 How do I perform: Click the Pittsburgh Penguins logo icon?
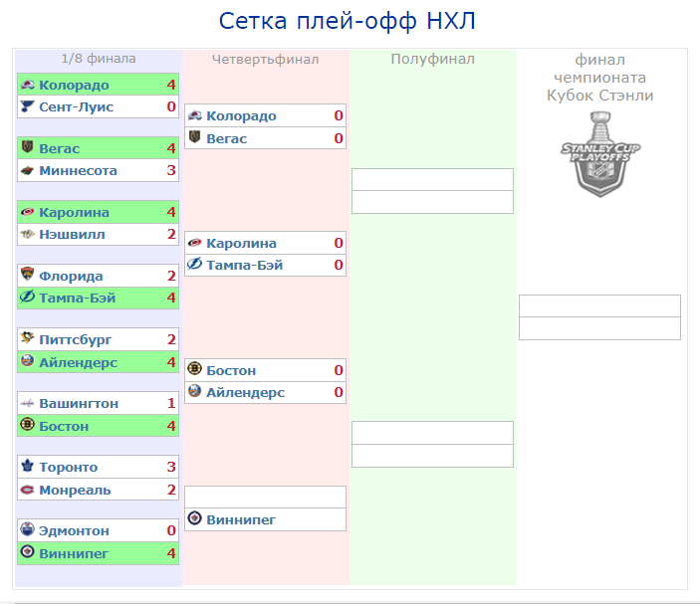(x=28, y=339)
